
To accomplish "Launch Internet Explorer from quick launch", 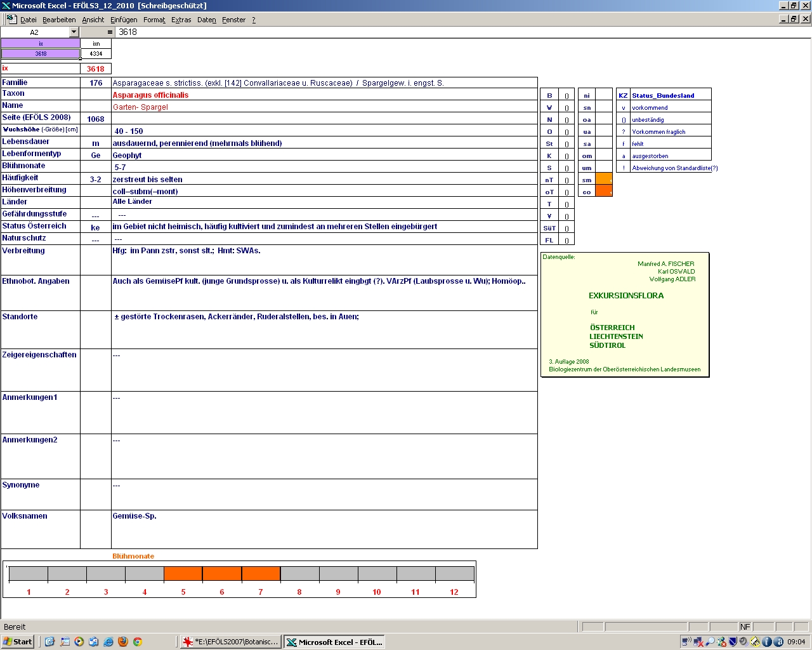I will 108,642.
